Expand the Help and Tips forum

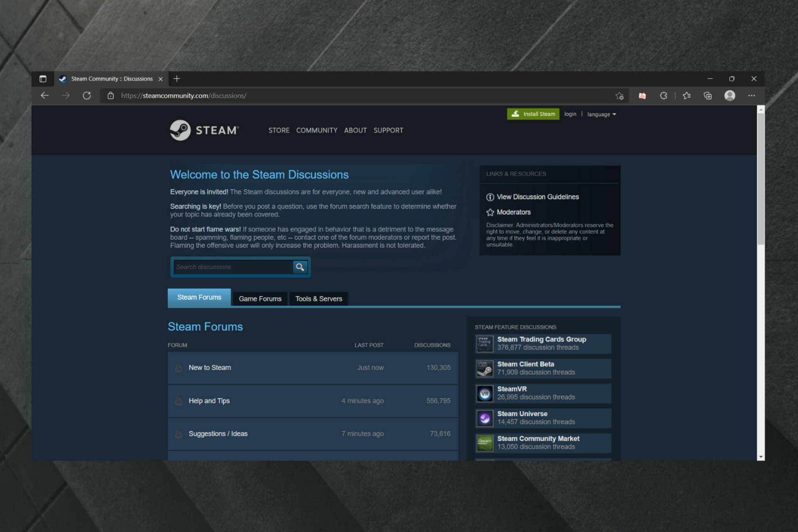click(209, 401)
